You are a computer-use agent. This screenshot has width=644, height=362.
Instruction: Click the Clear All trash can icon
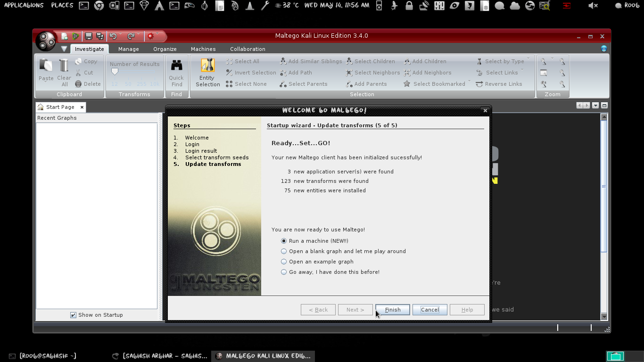click(64, 65)
